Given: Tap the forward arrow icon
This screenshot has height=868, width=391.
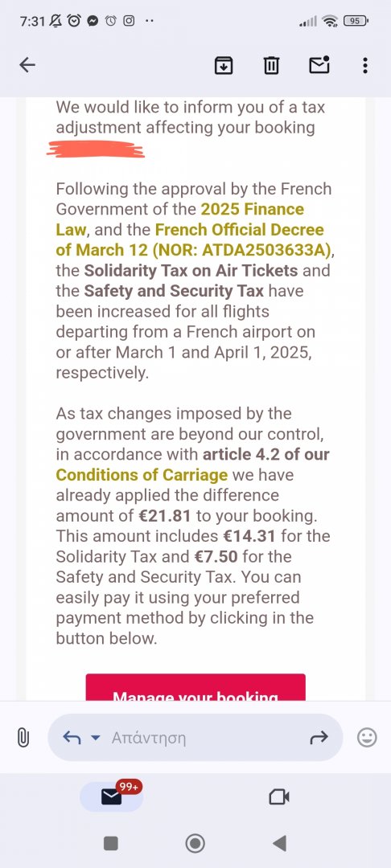Looking at the screenshot, I should [319, 737].
